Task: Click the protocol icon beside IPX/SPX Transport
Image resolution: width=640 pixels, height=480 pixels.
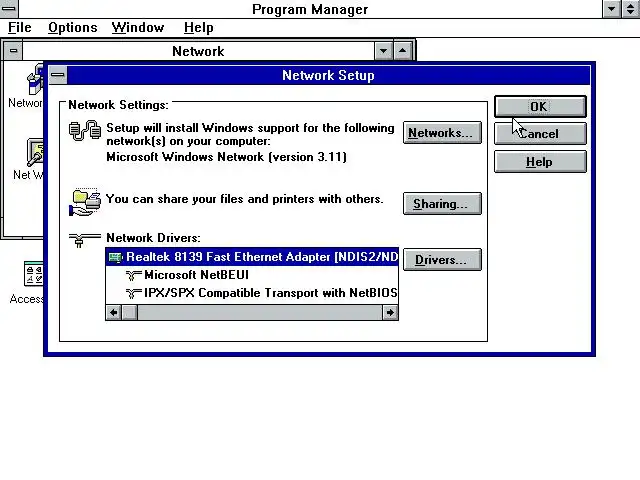Action: 133,293
